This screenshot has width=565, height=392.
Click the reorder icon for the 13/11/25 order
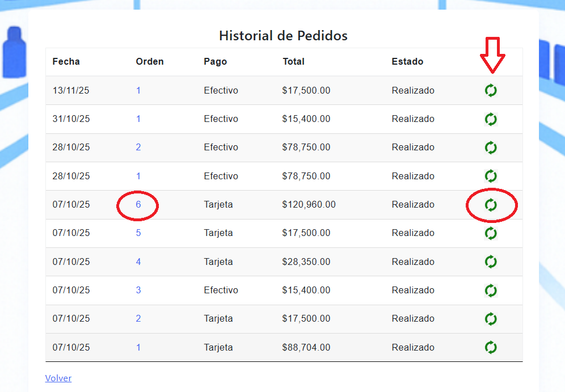[x=491, y=91]
